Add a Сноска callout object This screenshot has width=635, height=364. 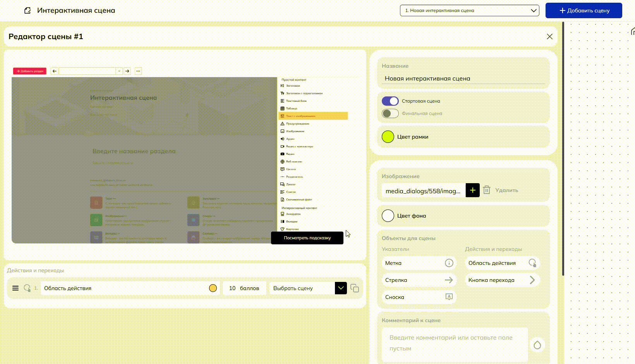419,297
